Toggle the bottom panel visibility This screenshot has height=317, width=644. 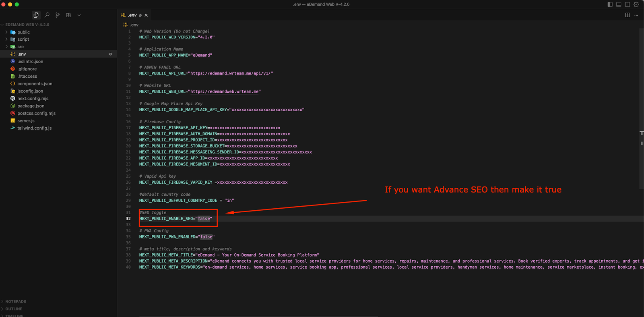pyautogui.click(x=619, y=4)
